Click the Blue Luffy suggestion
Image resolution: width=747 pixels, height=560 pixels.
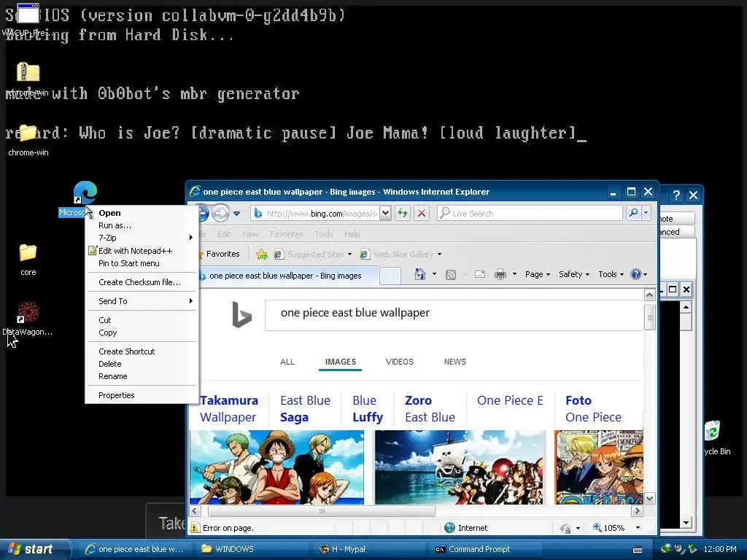tap(368, 408)
